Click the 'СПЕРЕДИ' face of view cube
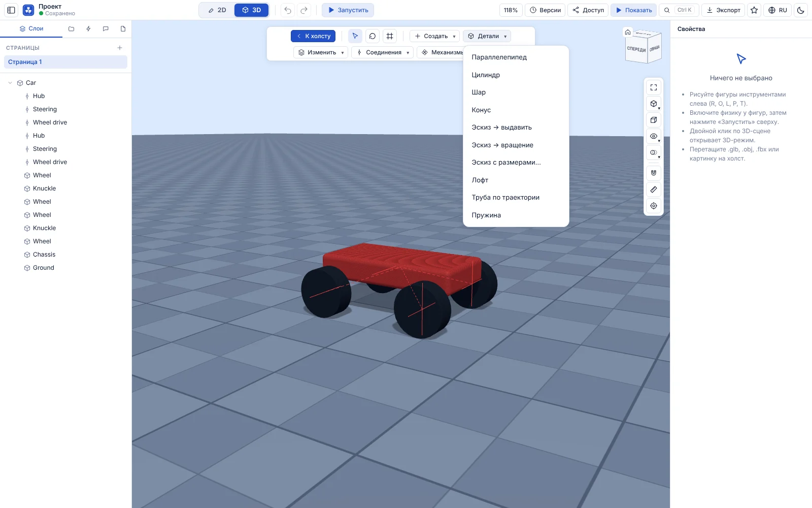This screenshot has width=812, height=508. 636,49
